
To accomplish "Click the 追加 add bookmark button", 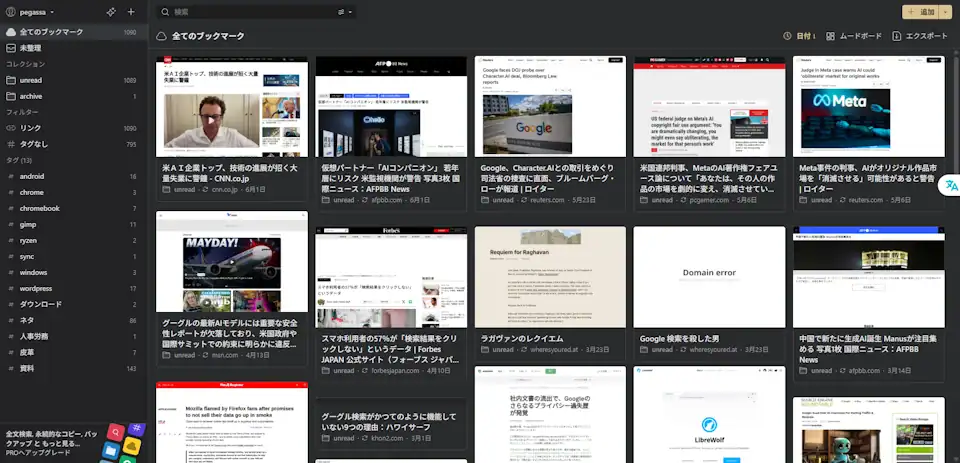I will tap(921, 12).
